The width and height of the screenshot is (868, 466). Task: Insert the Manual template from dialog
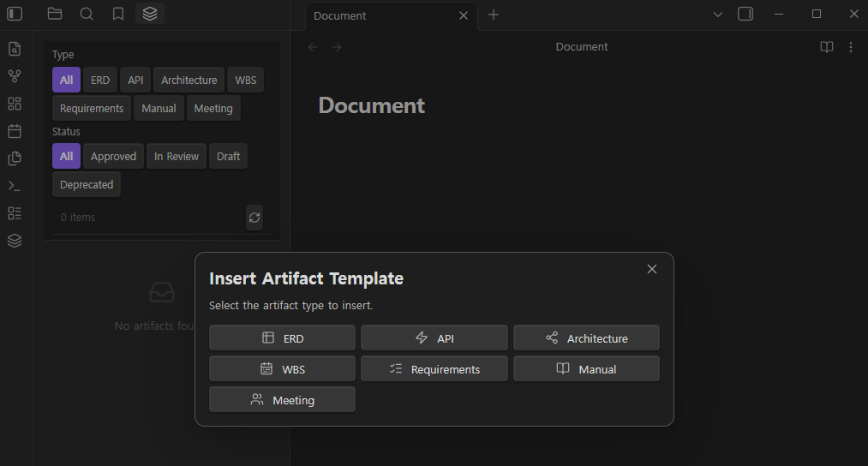pos(586,369)
